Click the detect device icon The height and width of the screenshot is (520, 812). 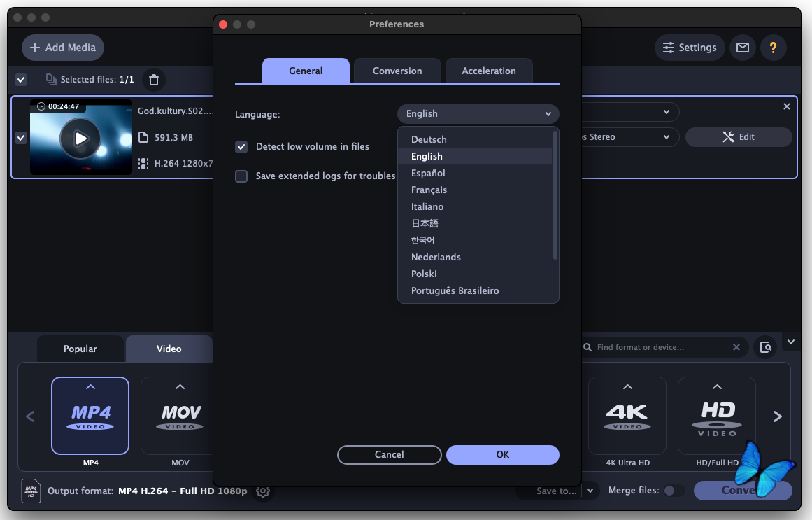click(x=765, y=347)
